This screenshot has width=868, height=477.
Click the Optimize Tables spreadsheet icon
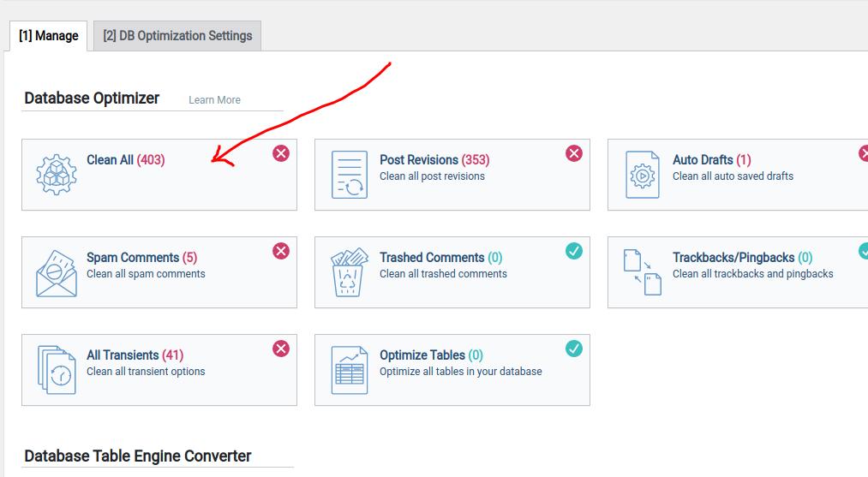pos(350,370)
